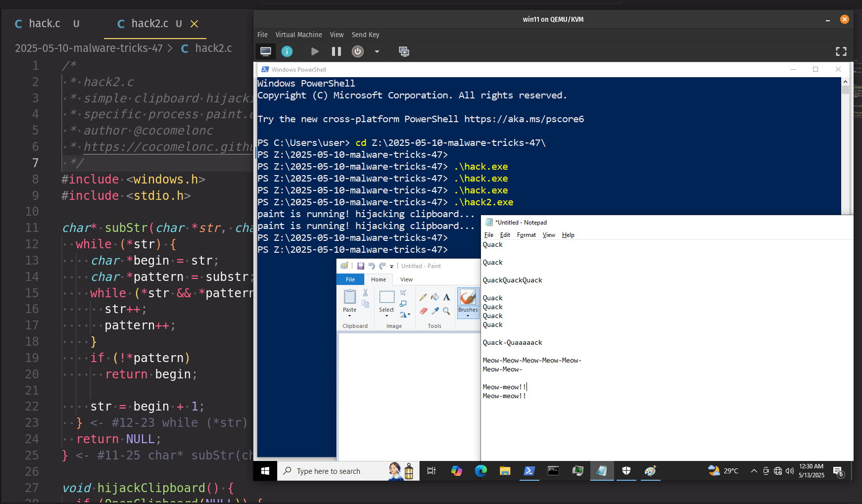Click Undo in Paint quick access toolbar
This screenshot has width=862, height=504.
(372, 266)
